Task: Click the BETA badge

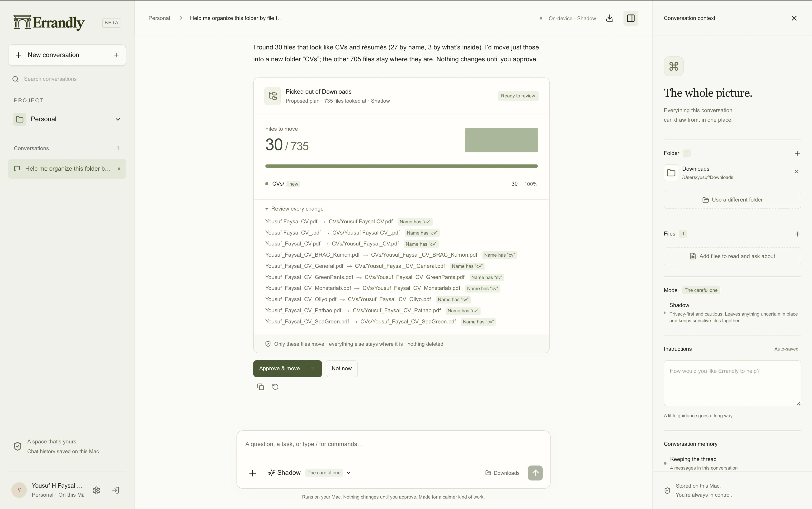Action: [111, 23]
